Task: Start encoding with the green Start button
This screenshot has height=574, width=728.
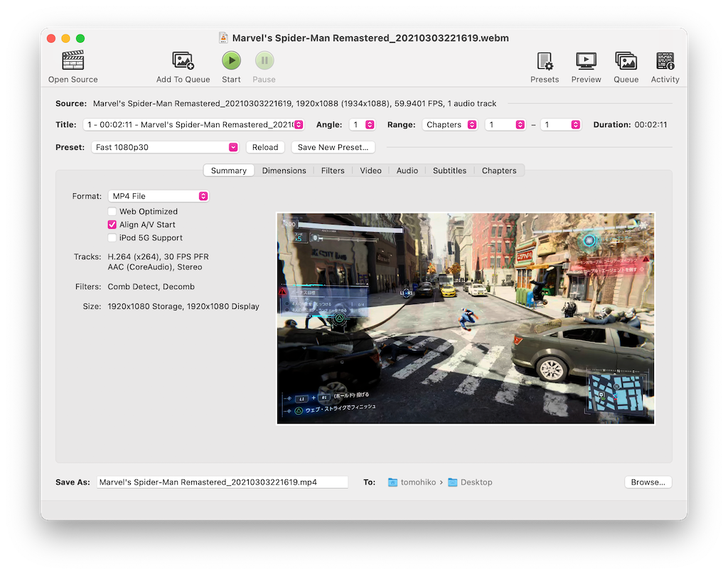Action: point(231,60)
